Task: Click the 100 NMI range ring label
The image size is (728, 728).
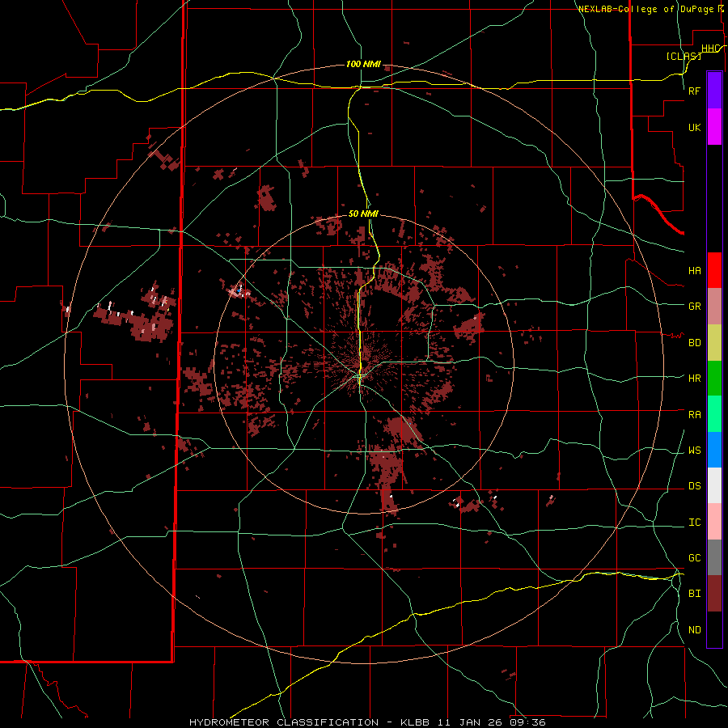Action: click(363, 64)
